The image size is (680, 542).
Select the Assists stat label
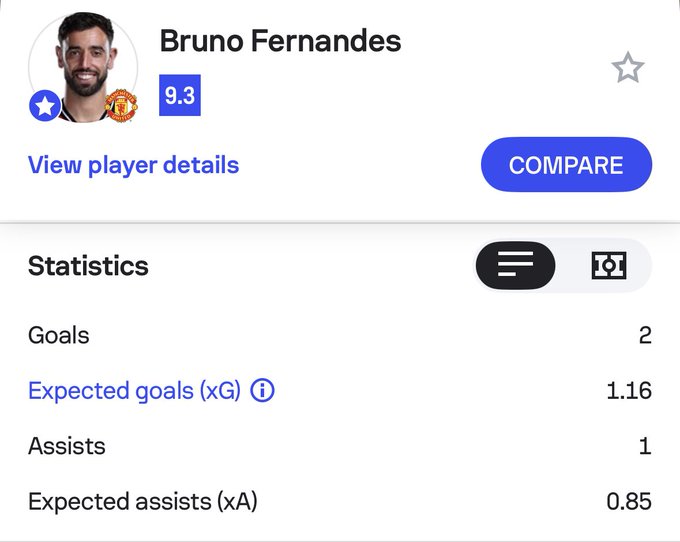66,446
